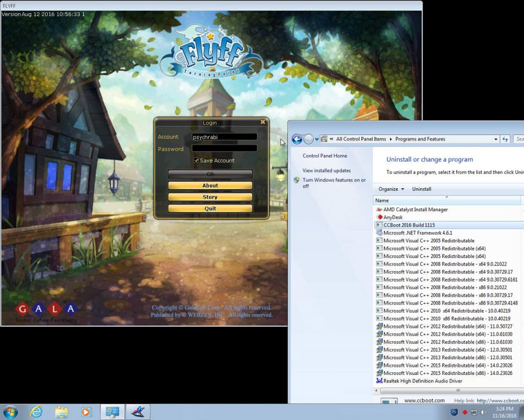Click the taskbar clock showing 3:24 PM
Viewport: 524px width, 420px height.
(504, 412)
